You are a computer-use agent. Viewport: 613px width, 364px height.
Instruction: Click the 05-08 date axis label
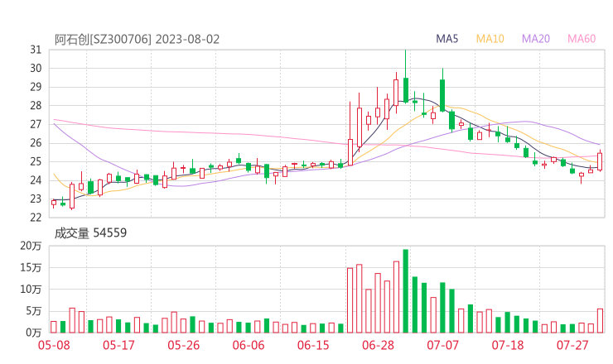tap(54, 345)
